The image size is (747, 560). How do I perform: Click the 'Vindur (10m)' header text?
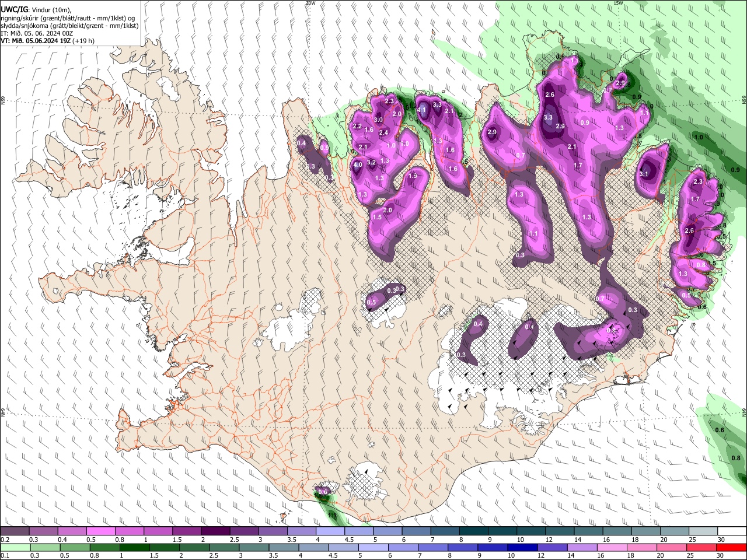coord(50,10)
